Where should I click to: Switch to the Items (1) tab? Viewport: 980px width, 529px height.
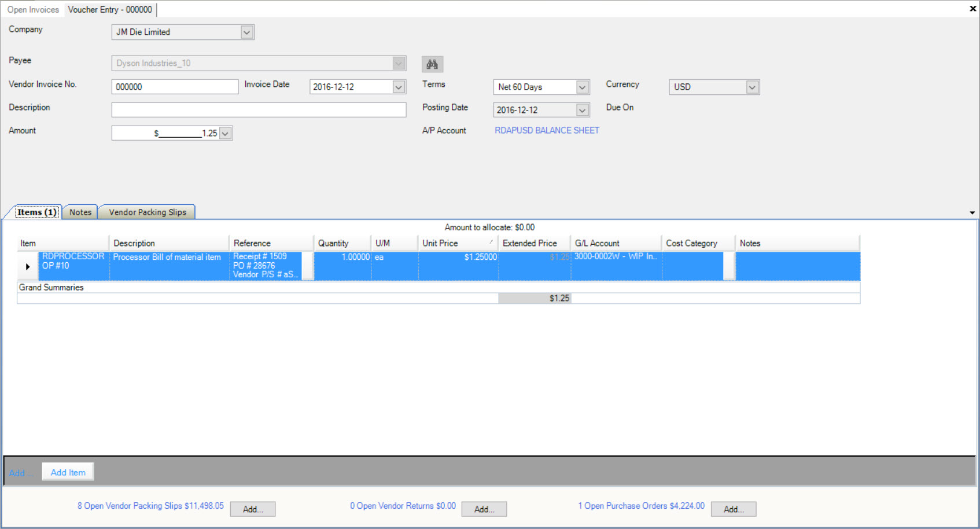click(x=37, y=212)
